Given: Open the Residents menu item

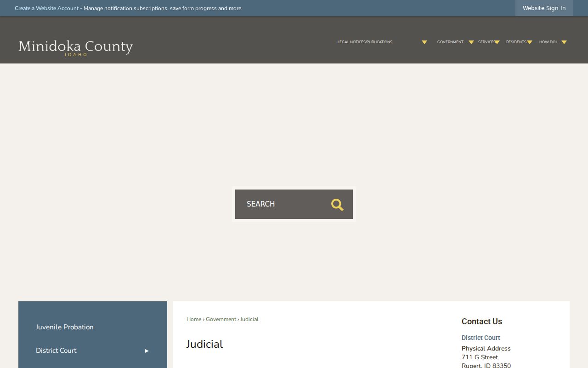Looking at the screenshot, I should coord(516,42).
